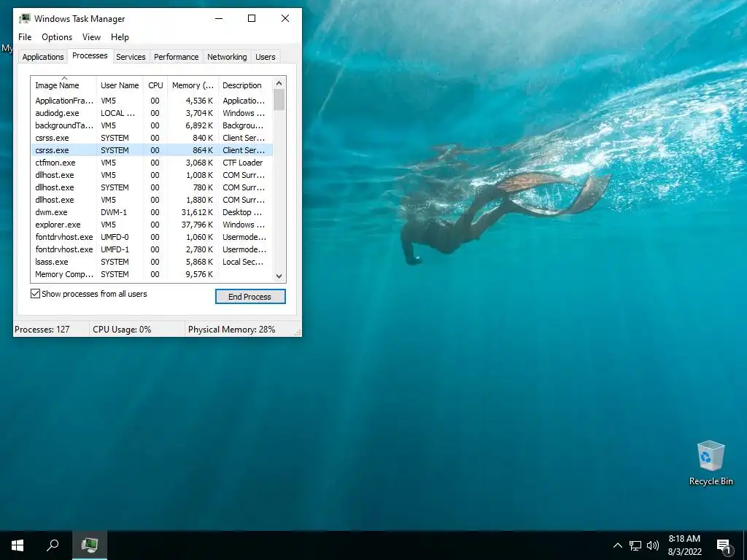Open the Recycle Bin desktop icon
747x560 pixels.
click(711, 463)
